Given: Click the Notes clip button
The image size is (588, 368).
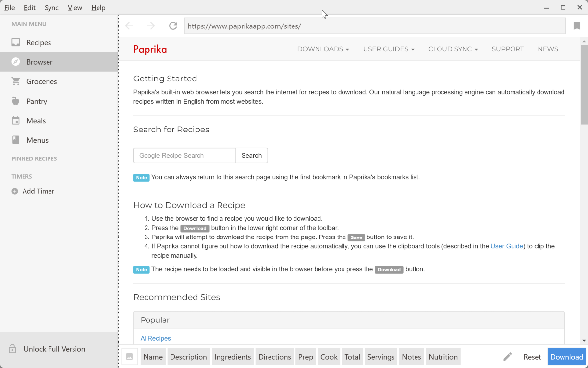Looking at the screenshot, I should 412,357.
